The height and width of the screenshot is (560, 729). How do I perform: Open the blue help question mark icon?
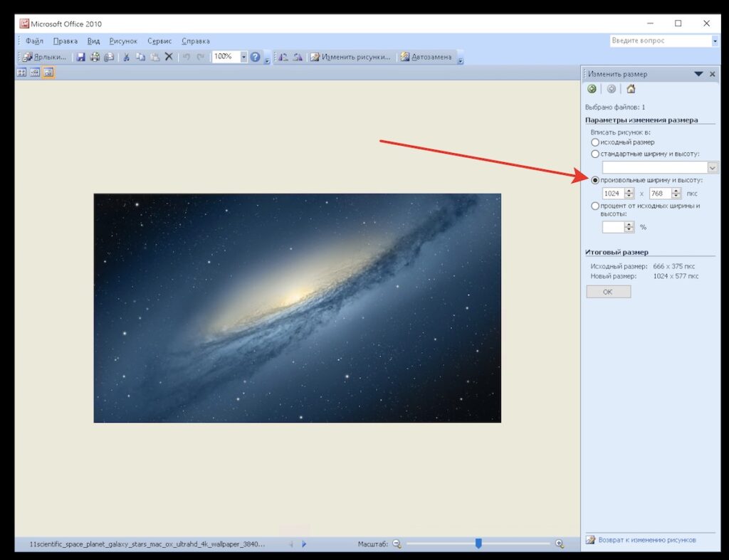point(256,57)
